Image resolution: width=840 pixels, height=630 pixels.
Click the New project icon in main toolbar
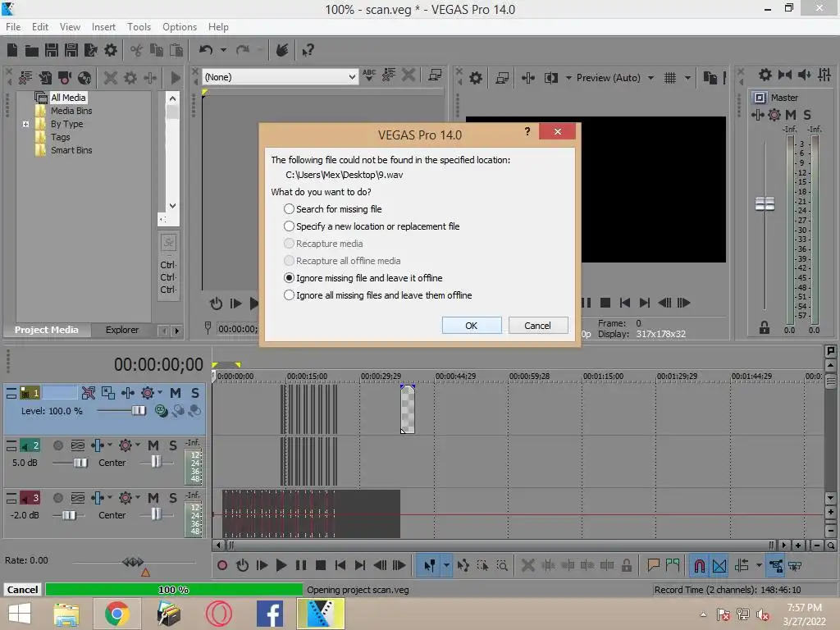[11, 50]
